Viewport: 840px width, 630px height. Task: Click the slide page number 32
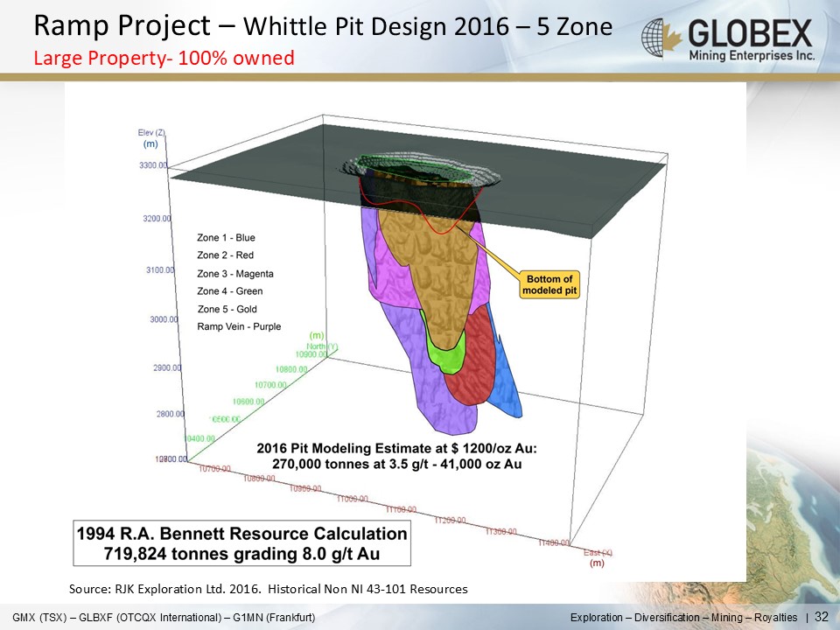[x=821, y=618]
